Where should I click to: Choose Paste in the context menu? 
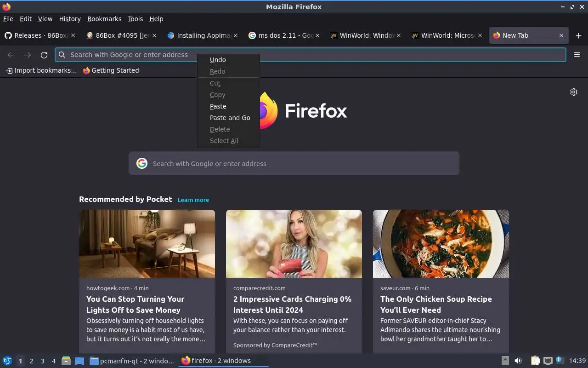click(x=228, y=106)
